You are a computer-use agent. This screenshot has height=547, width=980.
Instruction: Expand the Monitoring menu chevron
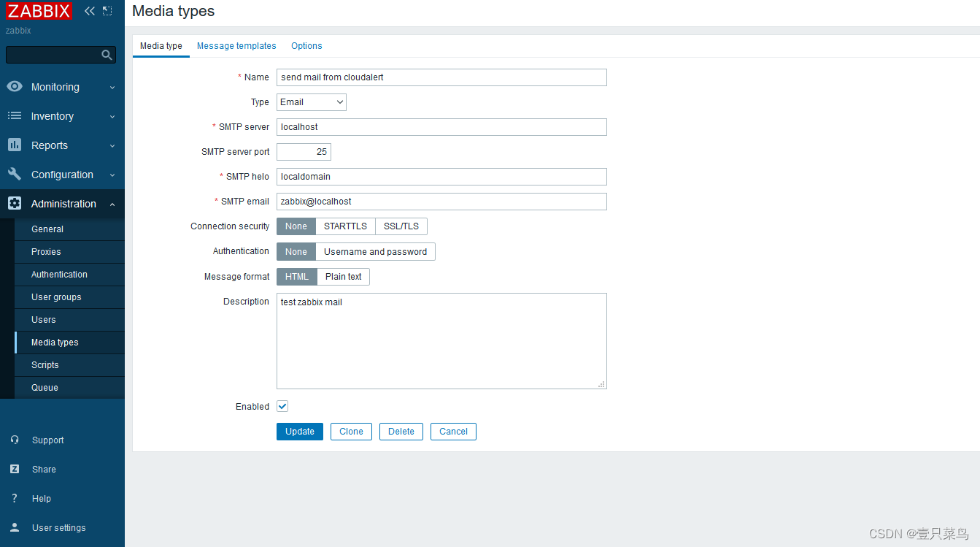(112, 87)
